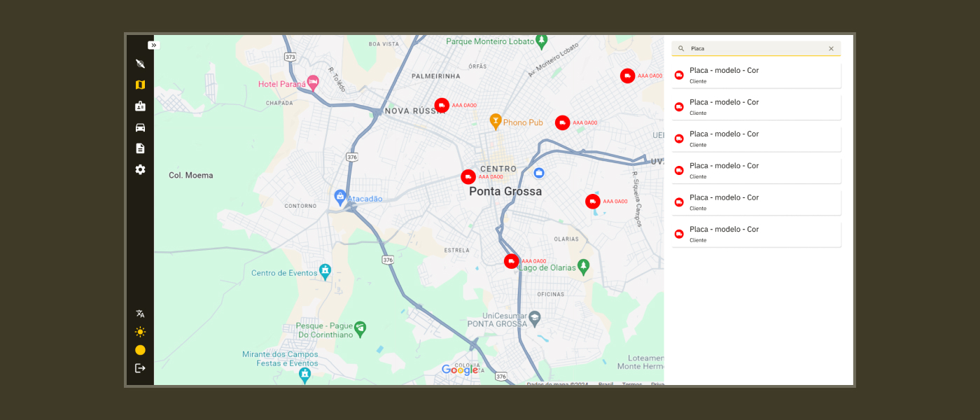
Task: Click the vehicle marker right of Phono Pub
Action: [562, 122]
